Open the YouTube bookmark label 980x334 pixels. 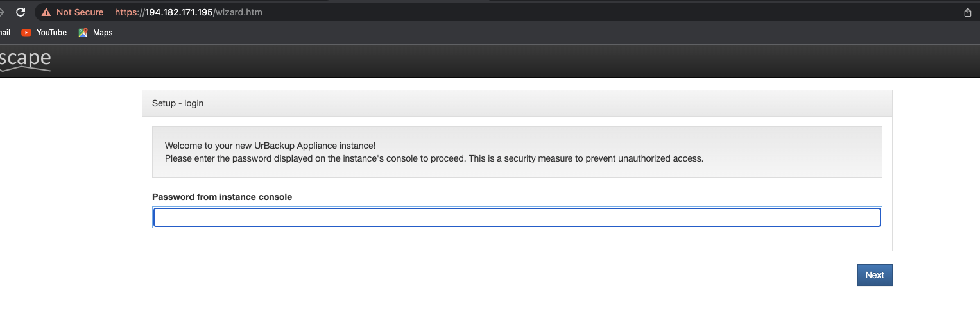51,33
